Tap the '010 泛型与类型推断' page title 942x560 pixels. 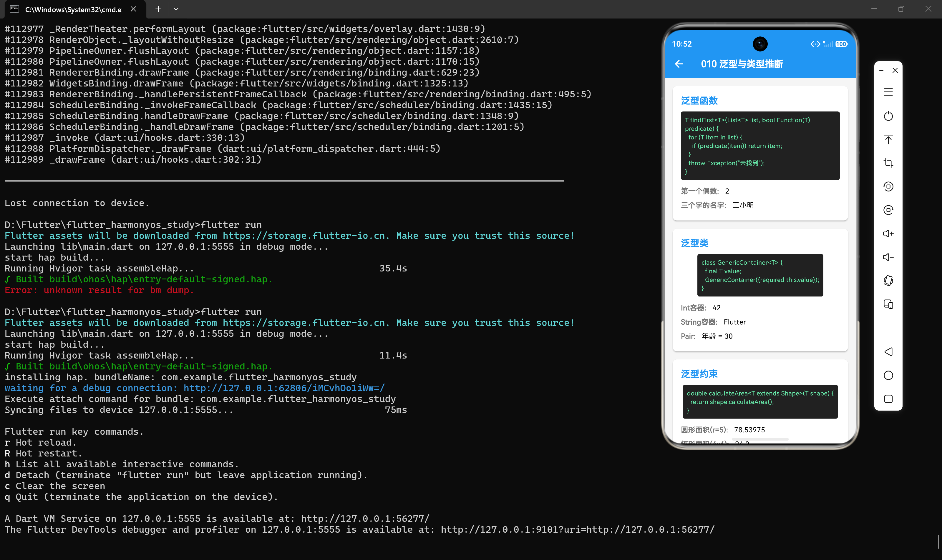[742, 64]
